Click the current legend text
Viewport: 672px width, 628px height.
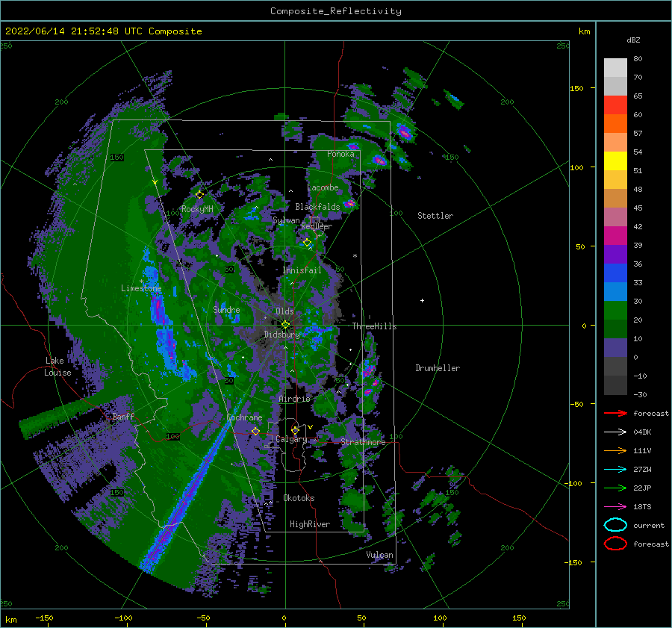tap(649, 525)
